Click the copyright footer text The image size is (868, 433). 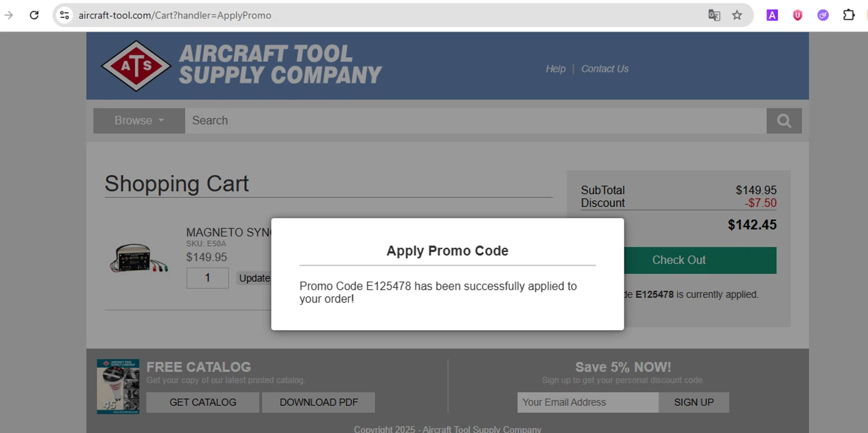pyautogui.click(x=447, y=430)
